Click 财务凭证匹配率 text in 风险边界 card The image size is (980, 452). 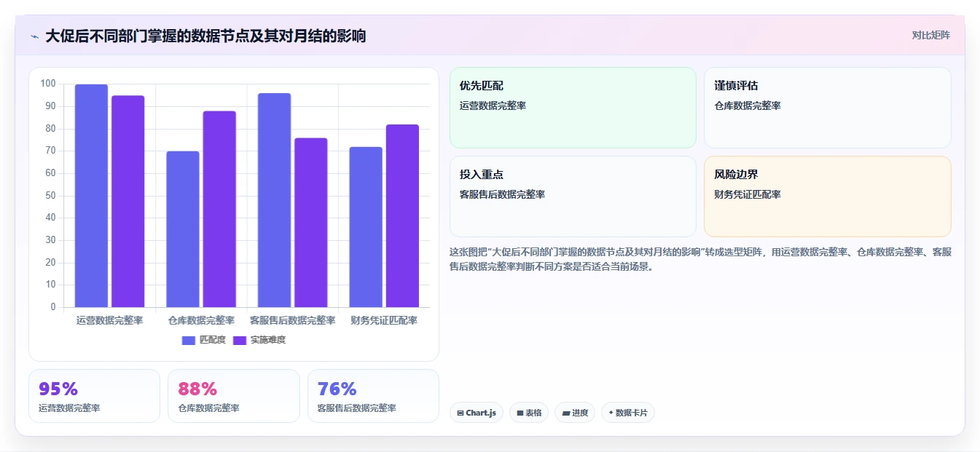748,194
